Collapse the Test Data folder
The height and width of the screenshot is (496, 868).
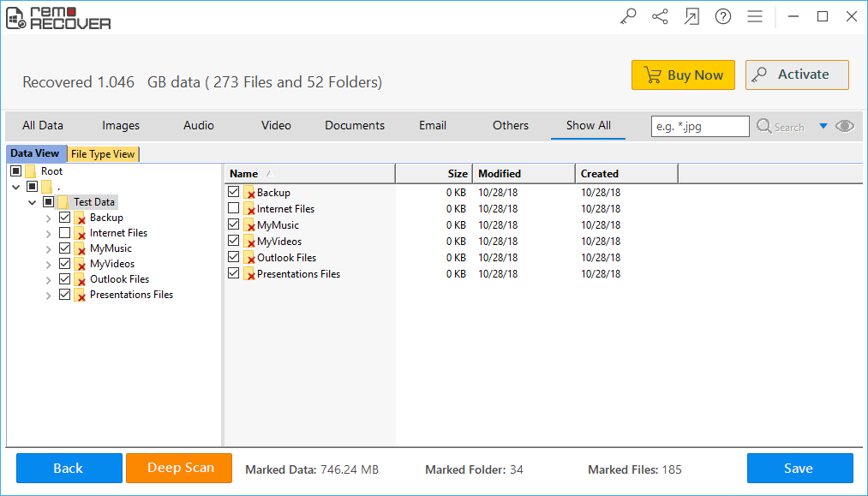32,201
